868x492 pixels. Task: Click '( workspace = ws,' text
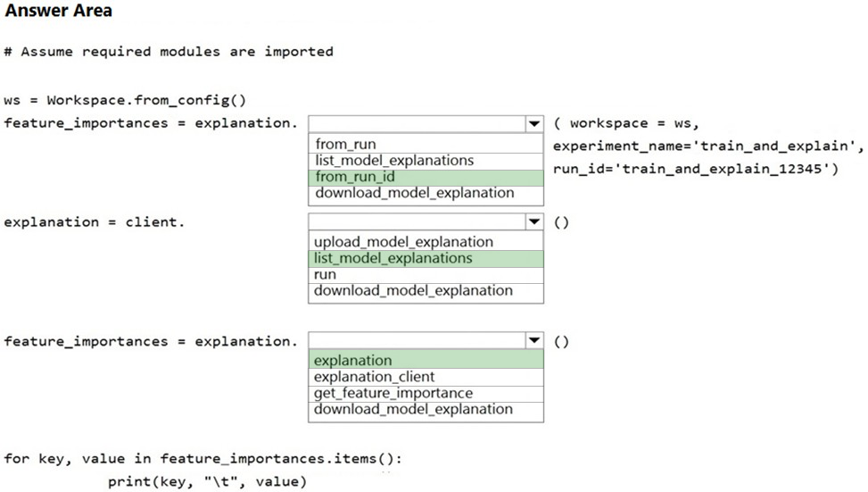click(x=626, y=123)
